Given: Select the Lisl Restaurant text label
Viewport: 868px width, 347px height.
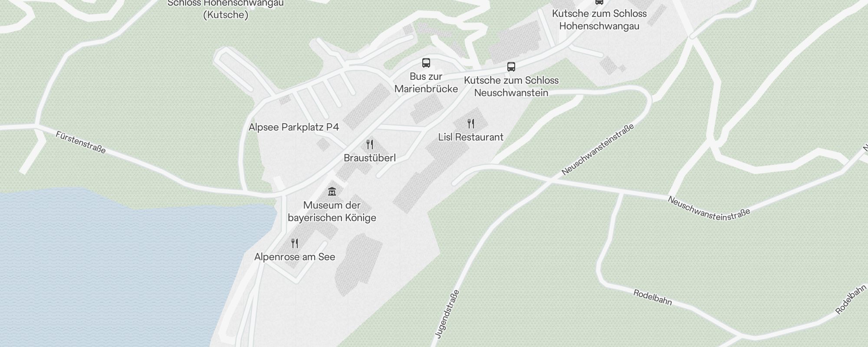Looking at the screenshot, I should click(x=471, y=137).
